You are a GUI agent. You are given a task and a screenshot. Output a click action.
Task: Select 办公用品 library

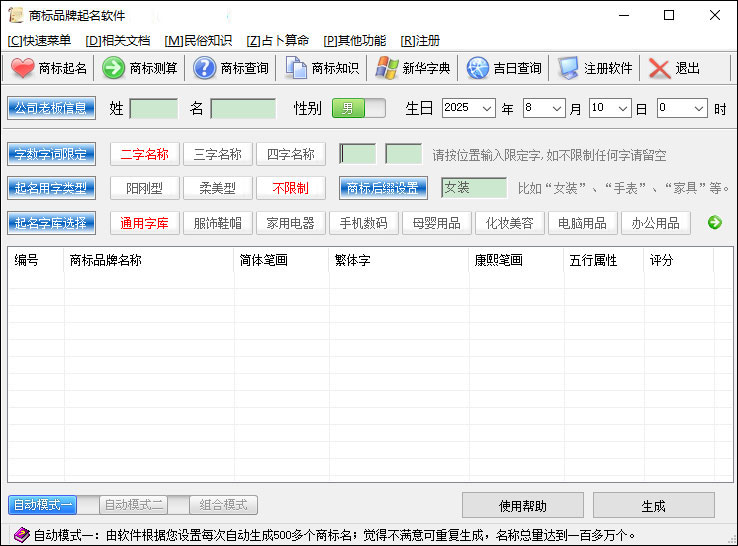tap(656, 223)
